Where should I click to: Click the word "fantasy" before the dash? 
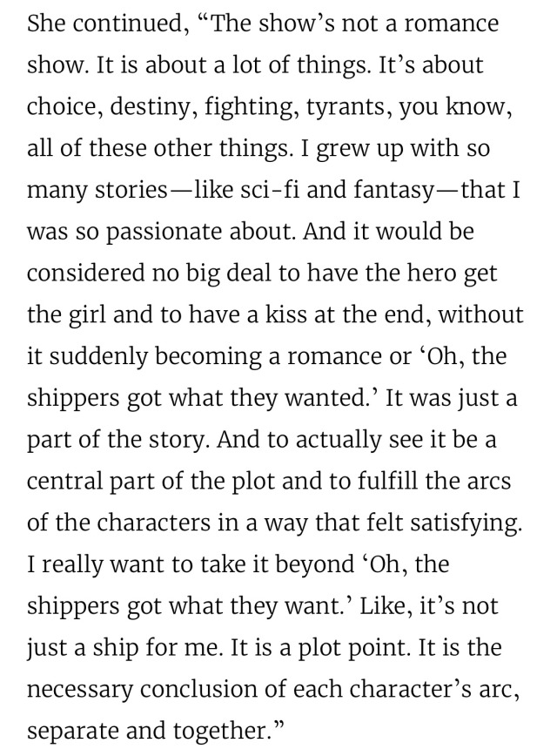393,190
